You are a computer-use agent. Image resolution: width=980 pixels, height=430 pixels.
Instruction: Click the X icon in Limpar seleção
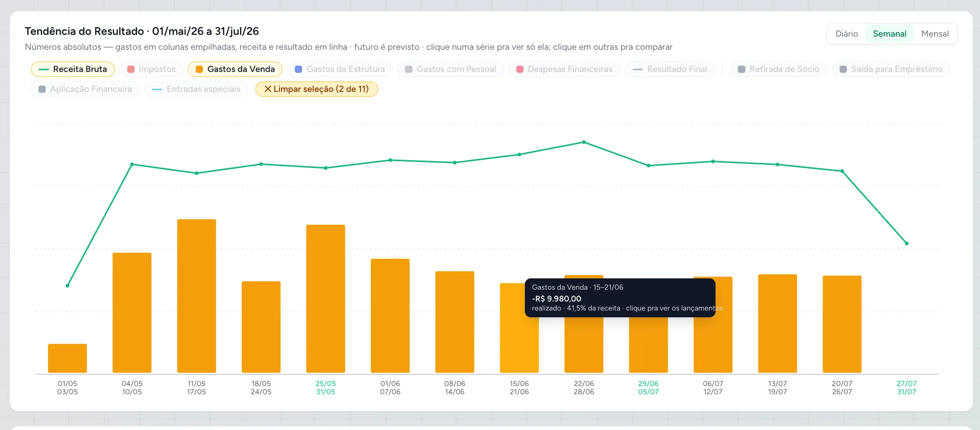268,89
